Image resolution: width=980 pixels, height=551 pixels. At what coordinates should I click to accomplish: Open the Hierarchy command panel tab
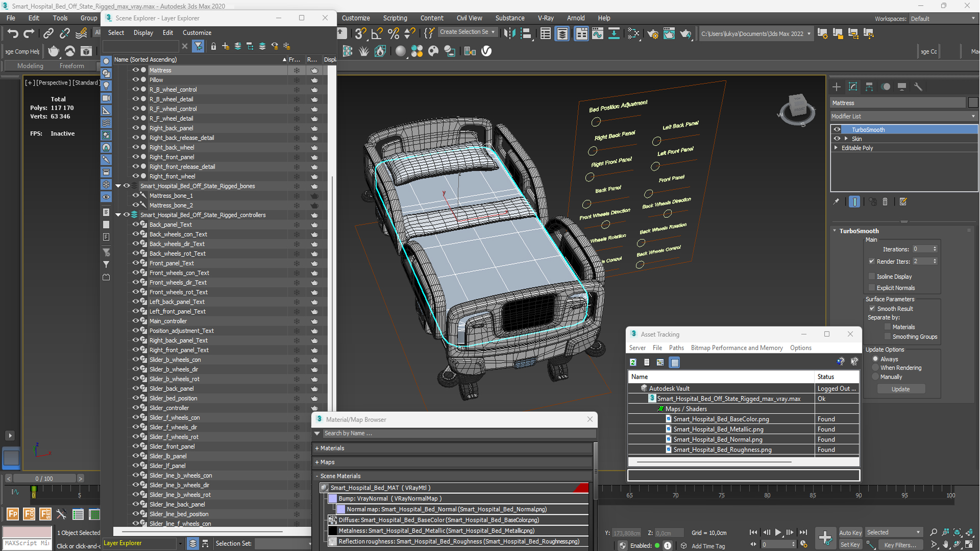(869, 87)
